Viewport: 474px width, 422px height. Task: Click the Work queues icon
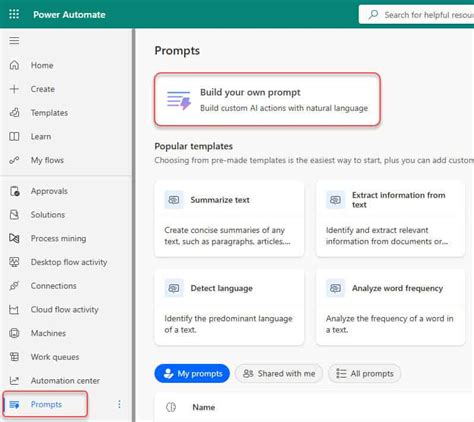coord(14,357)
